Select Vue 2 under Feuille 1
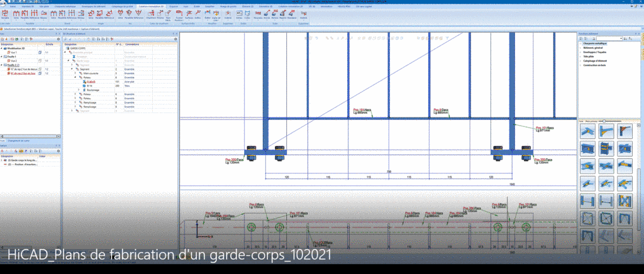 tap(14, 61)
